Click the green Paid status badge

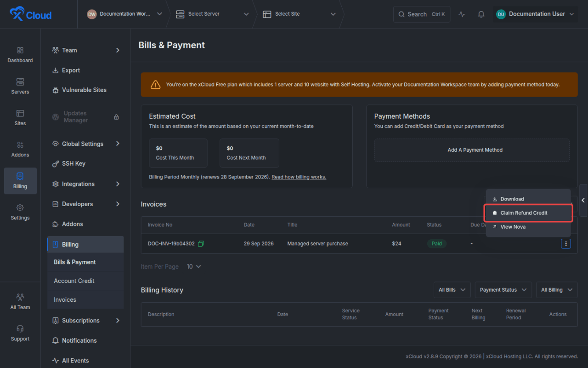(436, 244)
